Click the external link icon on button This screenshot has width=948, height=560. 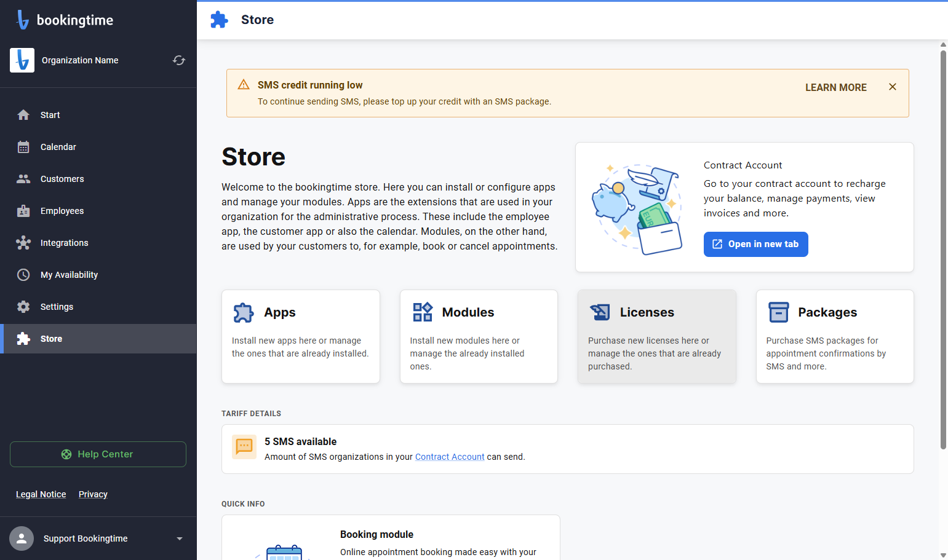[717, 244]
